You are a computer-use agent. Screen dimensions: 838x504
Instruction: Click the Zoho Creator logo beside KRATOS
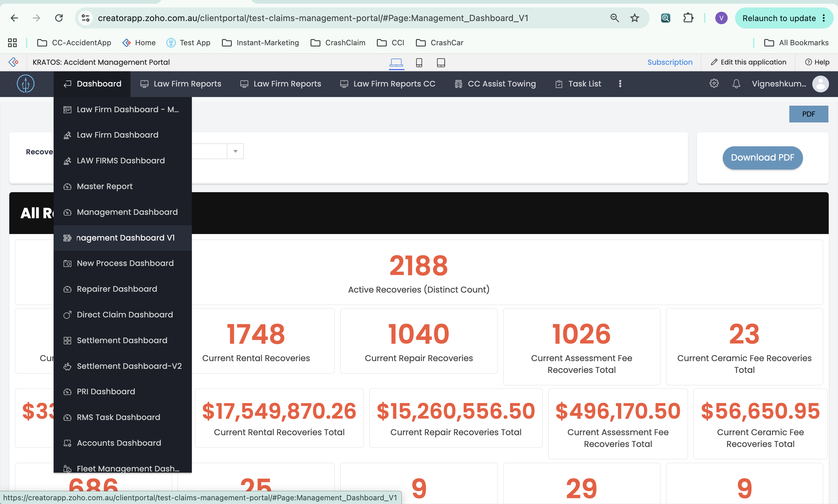tap(13, 62)
